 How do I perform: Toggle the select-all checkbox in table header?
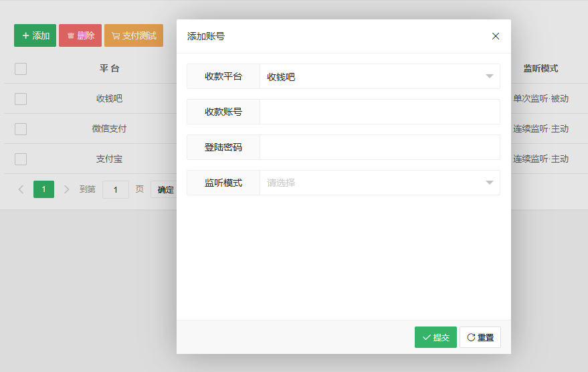coord(21,68)
